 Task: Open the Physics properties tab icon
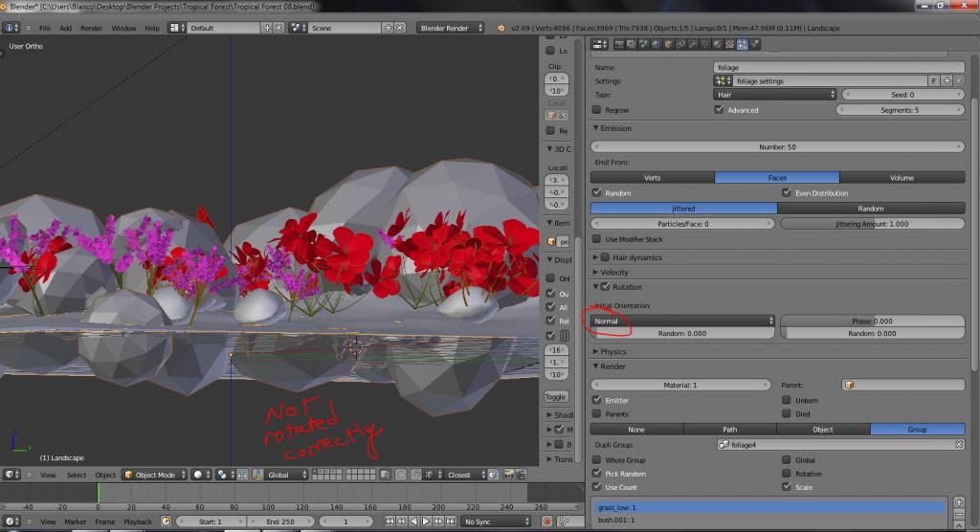(x=754, y=44)
